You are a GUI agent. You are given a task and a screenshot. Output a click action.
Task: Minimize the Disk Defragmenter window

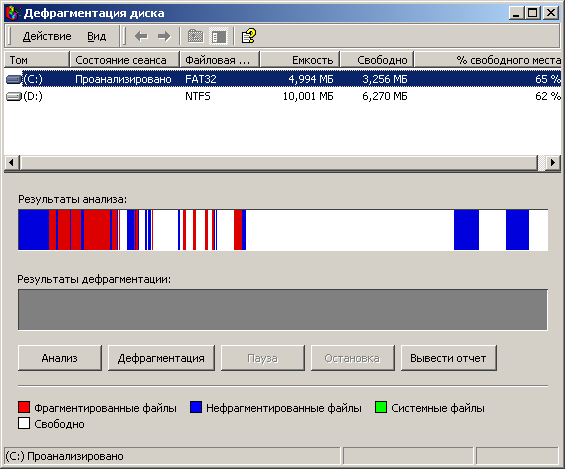[517, 13]
